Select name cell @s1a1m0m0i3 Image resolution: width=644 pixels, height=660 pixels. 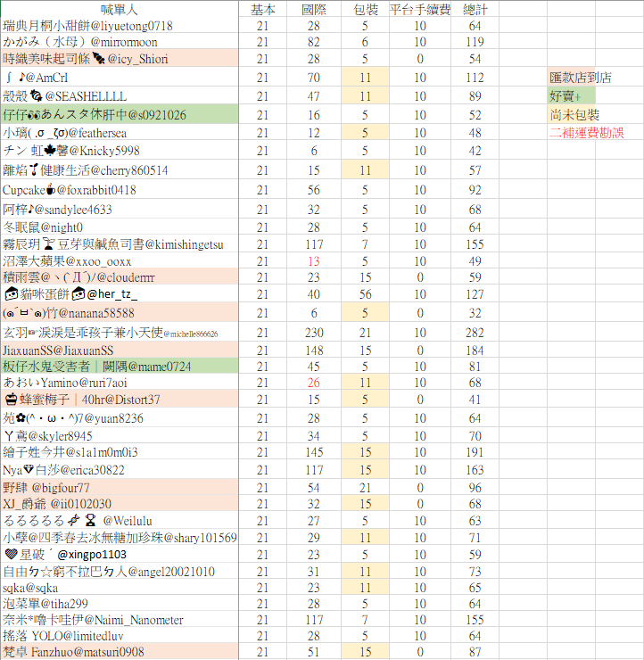[120, 452]
